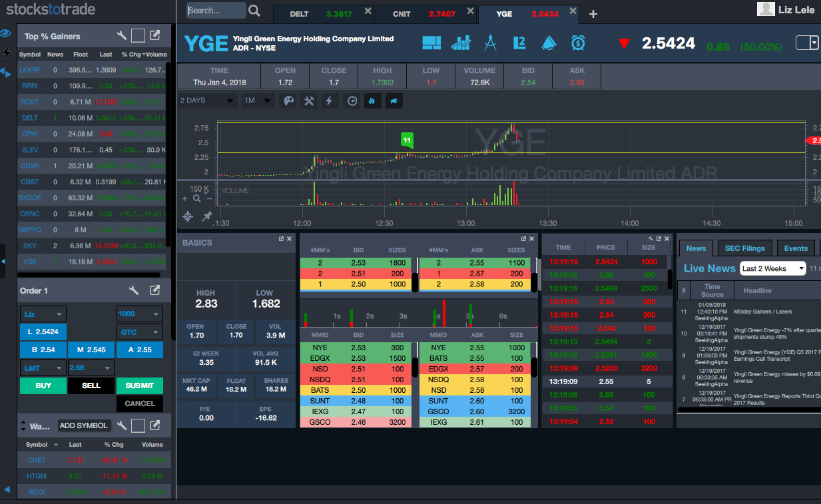
Task: Click the compass drawing tool icon
Action: tap(490, 43)
